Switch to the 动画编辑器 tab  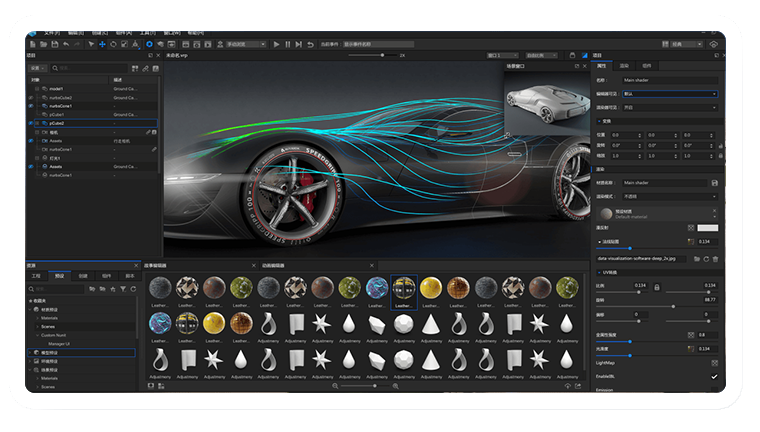(x=273, y=266)
